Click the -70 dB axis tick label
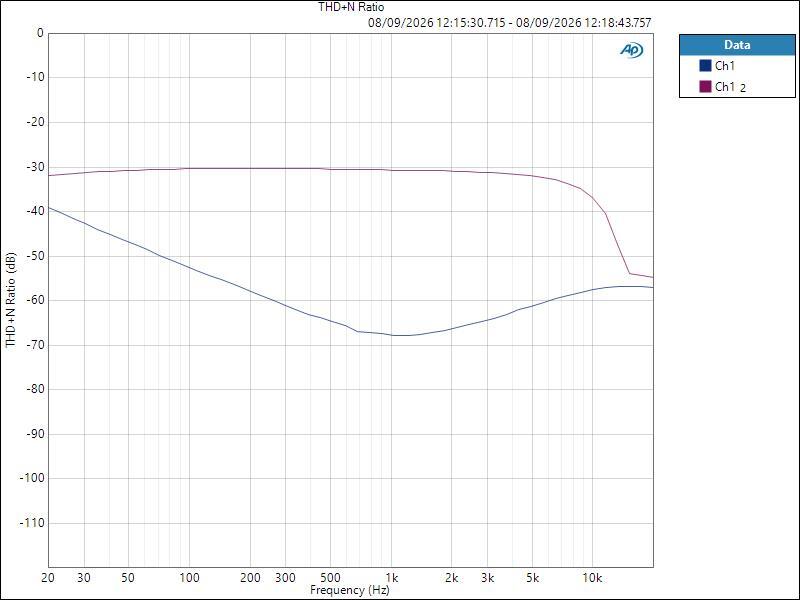 click(x=35, y=345)
